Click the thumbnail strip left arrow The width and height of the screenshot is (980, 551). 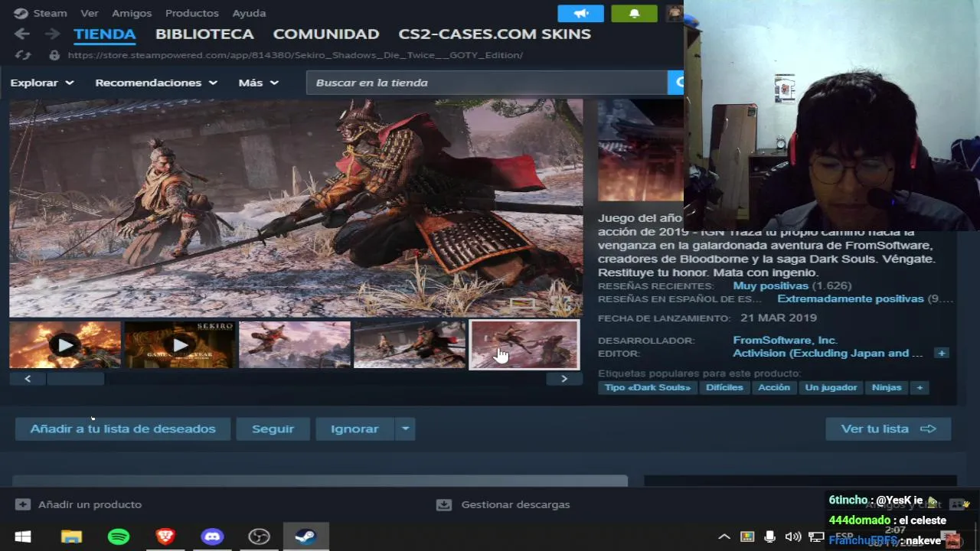click(x=28, y=378)
